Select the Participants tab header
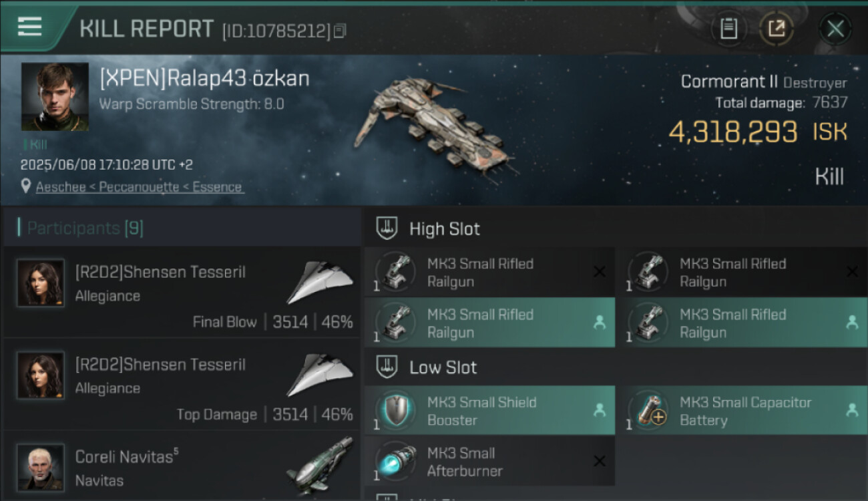Viewport: 868px width, 501px height. point(85,228)
